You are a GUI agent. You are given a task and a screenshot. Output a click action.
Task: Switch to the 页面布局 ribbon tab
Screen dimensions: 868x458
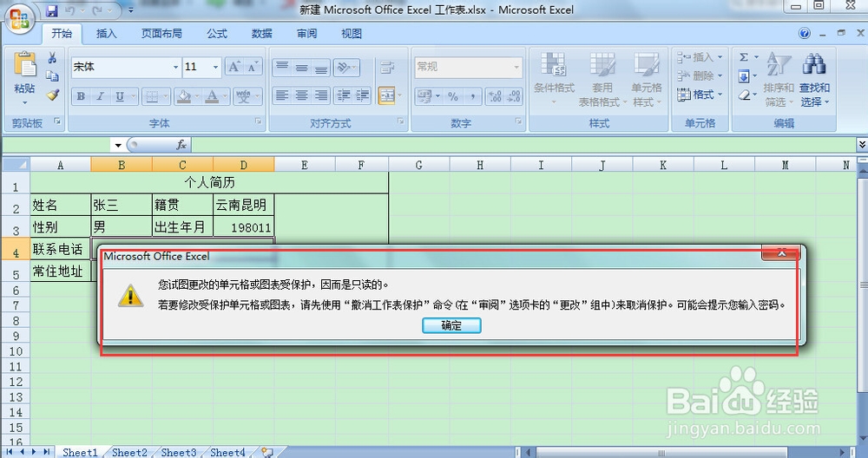[x=161, y=34]
